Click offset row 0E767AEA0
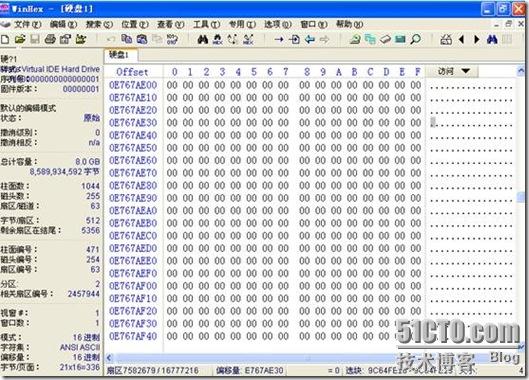Viewport: 529px width, 380px height. (133, 211)
